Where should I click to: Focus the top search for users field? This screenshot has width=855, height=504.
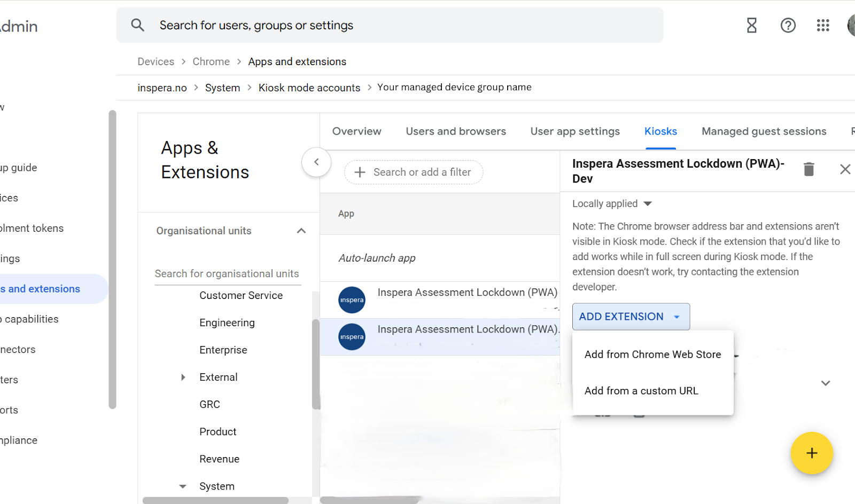pyautogui.click(x=390, y=25)
